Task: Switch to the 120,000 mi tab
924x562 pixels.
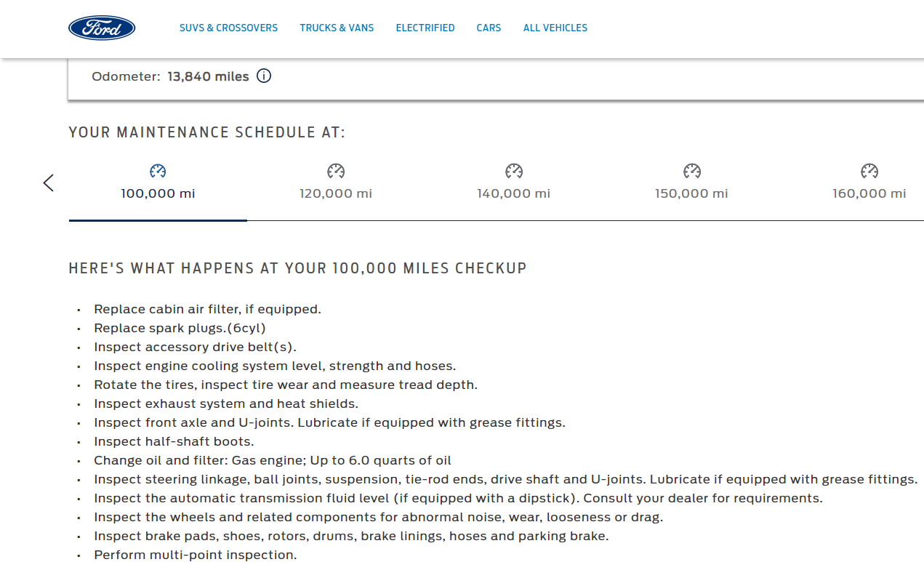Action: pos(336,193)
